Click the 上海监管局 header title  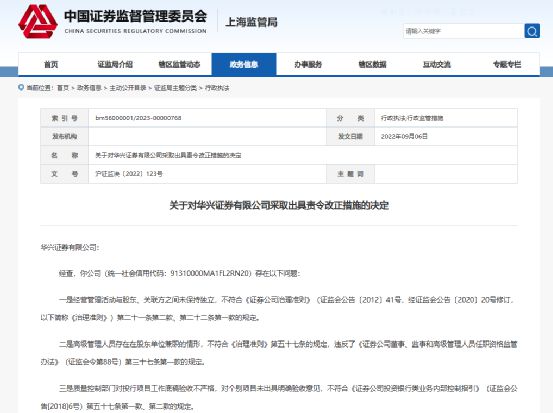pos(251,22)
